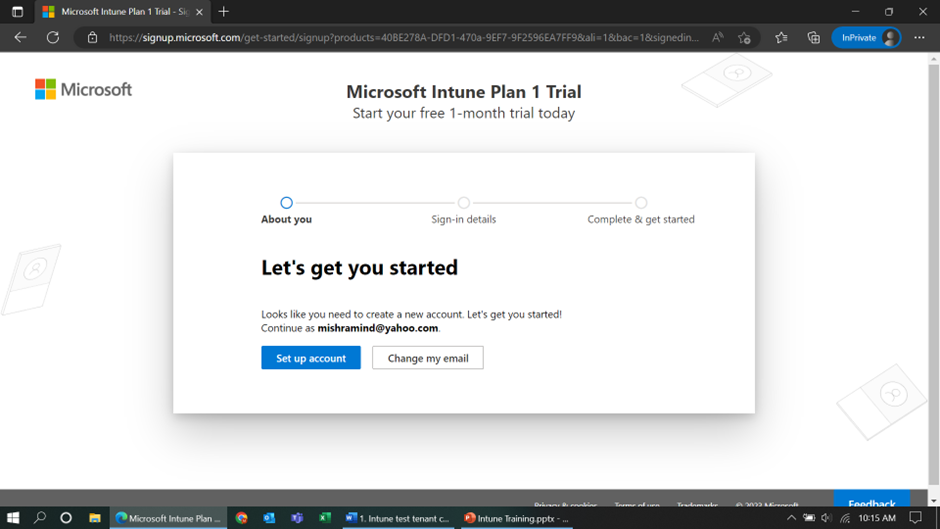
Task: Click the Set up account button
Action: (x=311, y=357)
